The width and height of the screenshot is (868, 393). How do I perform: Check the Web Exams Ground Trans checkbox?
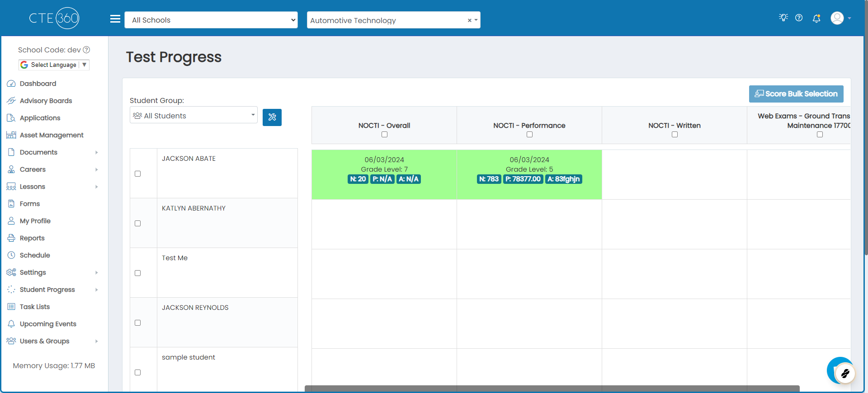820,135
